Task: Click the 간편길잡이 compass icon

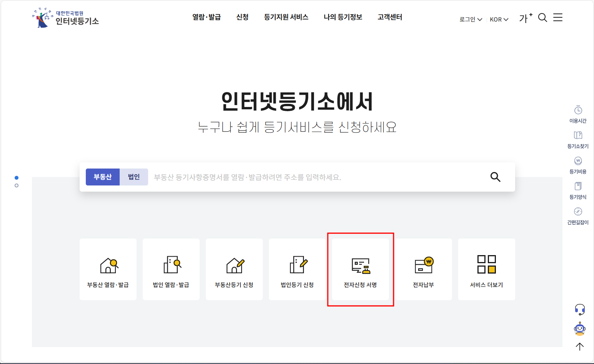Action: click(x=578, y=212)
